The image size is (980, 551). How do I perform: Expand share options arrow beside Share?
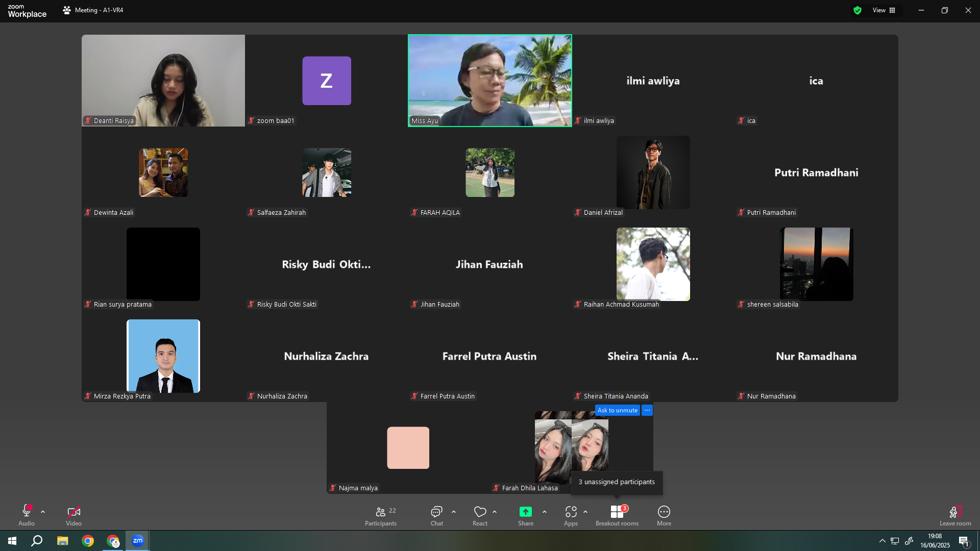click(545, 512)
